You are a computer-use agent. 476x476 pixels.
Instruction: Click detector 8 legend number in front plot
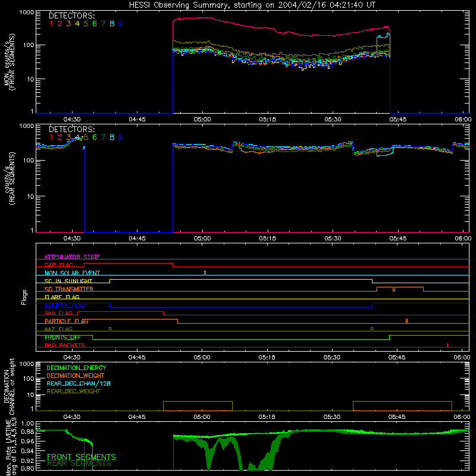click(x=112, y=24)
